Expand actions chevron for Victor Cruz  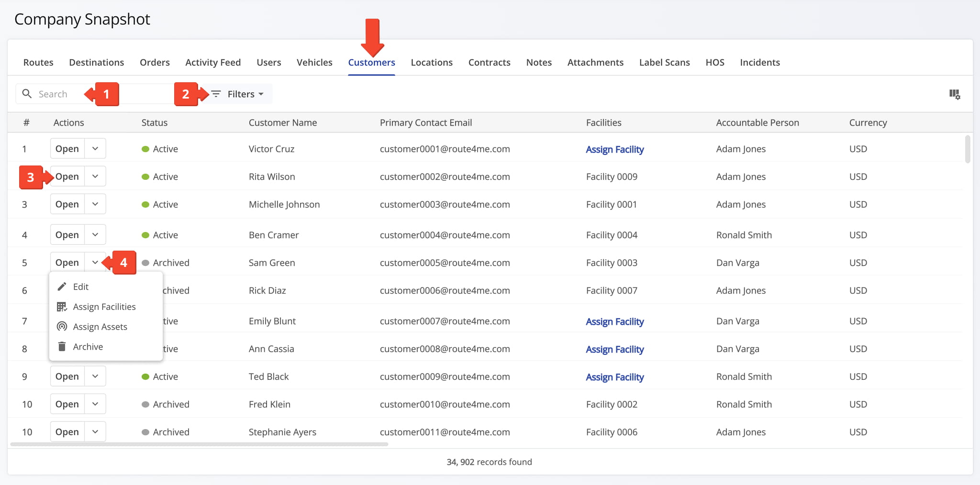point(95,149)
